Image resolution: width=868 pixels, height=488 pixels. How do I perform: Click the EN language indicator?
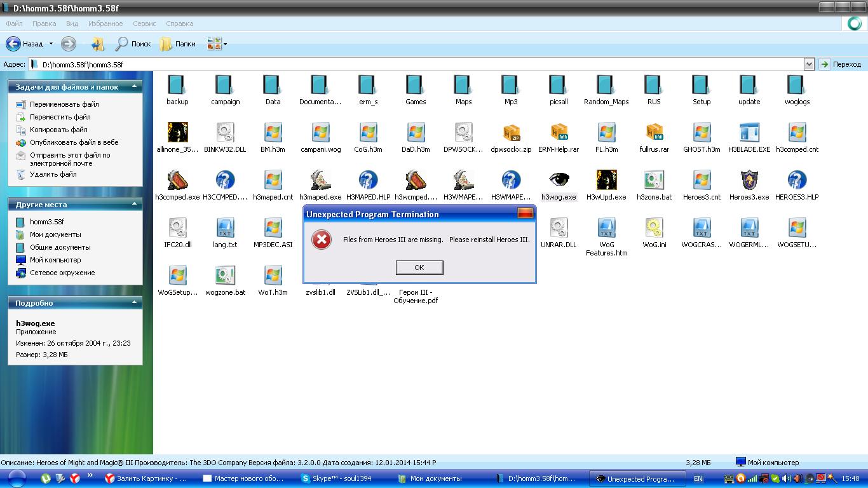[x=698, y=478]
